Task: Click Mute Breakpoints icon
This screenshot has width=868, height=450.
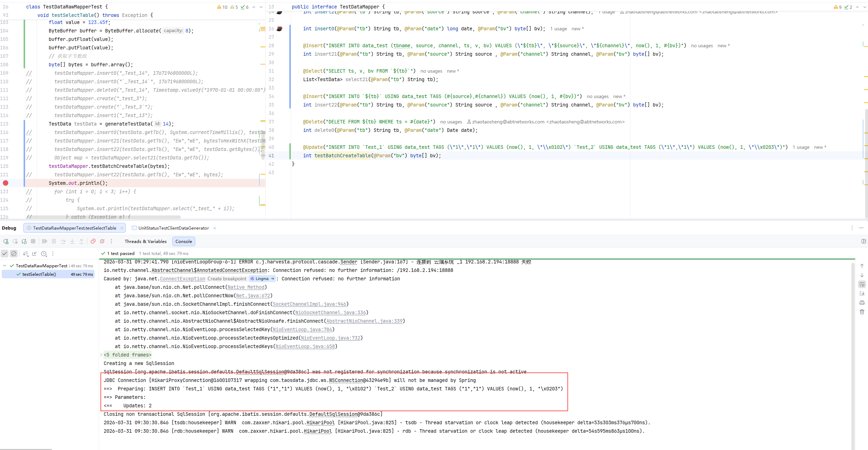Action: (102, 242)
